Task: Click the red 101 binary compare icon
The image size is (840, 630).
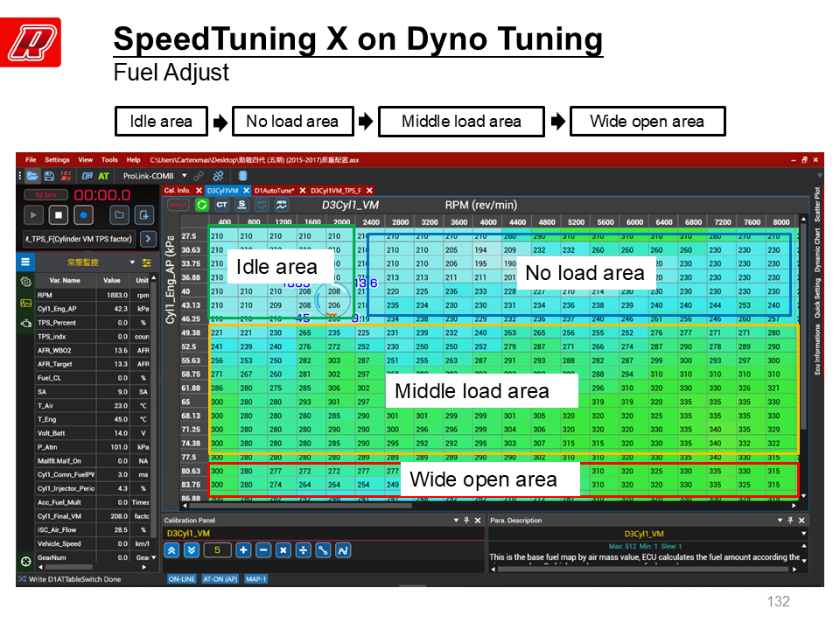Action: [x=66, y=176]
